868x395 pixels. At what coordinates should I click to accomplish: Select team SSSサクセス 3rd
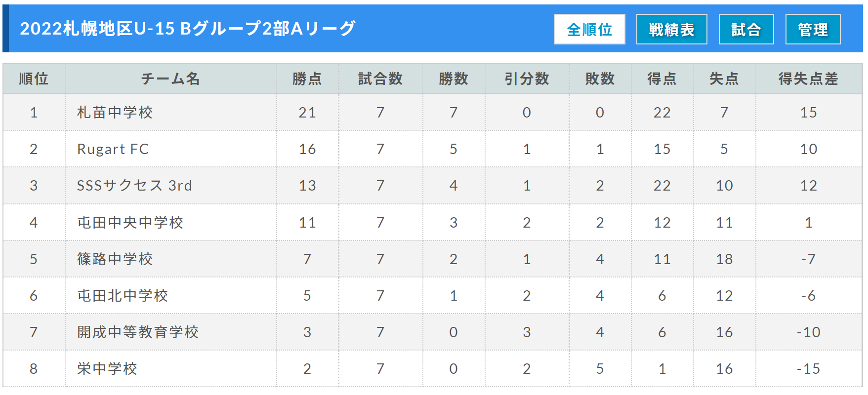(x=134, y=186)
